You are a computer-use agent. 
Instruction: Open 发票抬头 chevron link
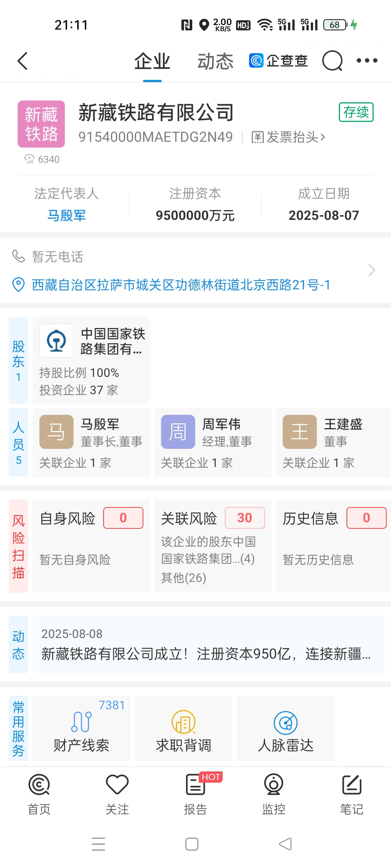coord(288,137)
